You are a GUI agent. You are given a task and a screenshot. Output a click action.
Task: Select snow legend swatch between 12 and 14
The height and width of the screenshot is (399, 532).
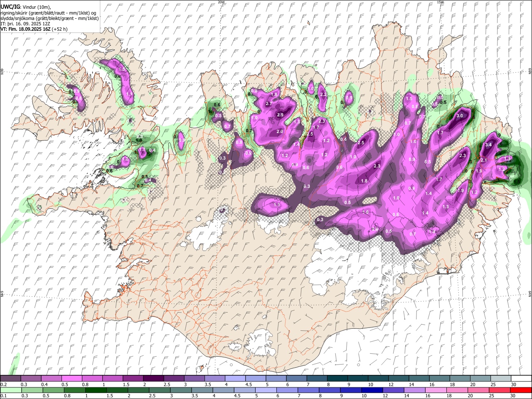[398, 378]
